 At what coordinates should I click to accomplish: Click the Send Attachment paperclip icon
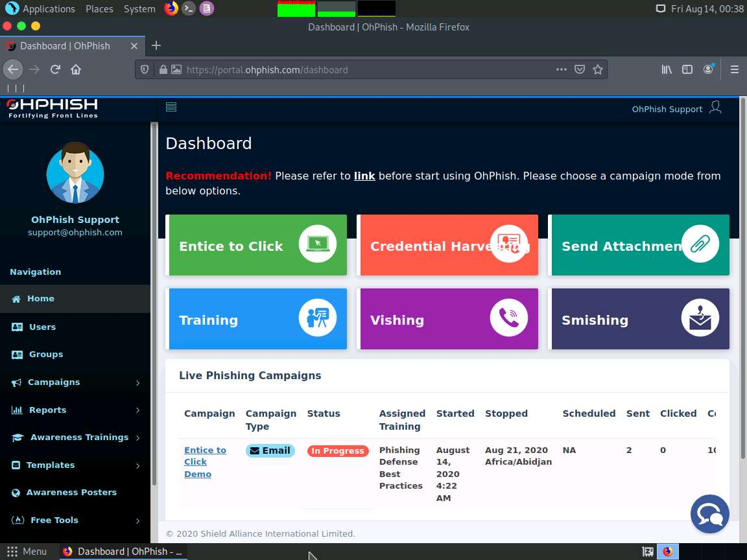pyautogui.click(x=700, y=244)
